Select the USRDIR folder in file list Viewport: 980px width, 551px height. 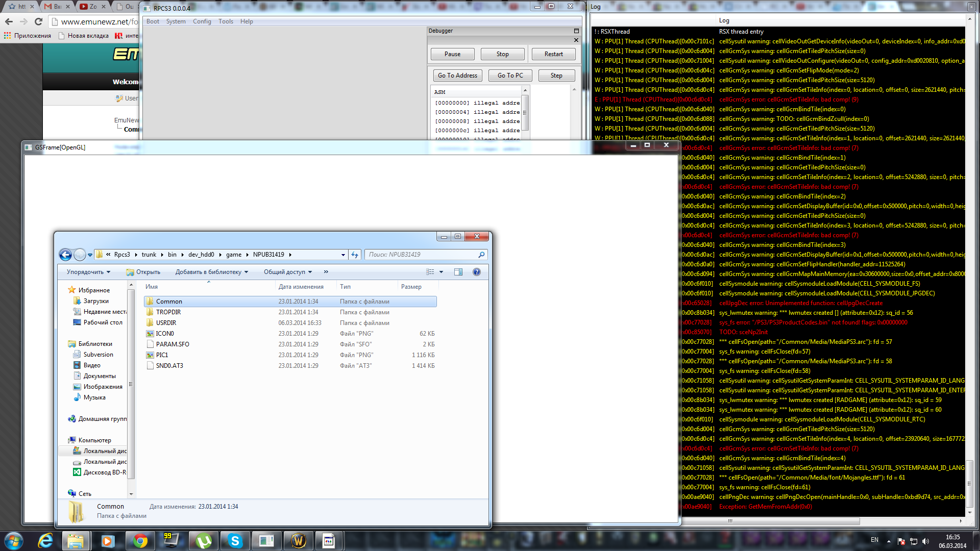click(166, 323)
